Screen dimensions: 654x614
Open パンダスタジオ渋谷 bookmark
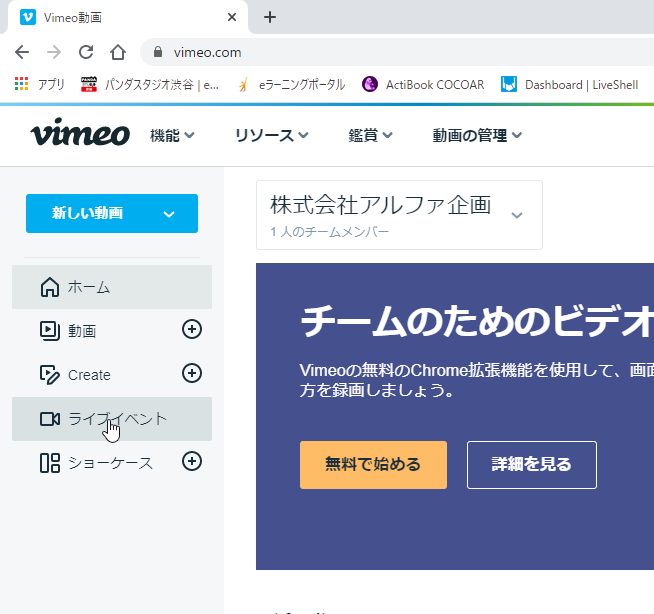point(150,84)
